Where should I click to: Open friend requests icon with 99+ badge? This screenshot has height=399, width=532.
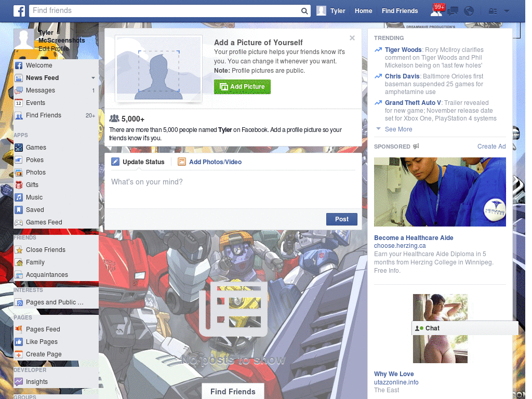[x=436, y=11]
